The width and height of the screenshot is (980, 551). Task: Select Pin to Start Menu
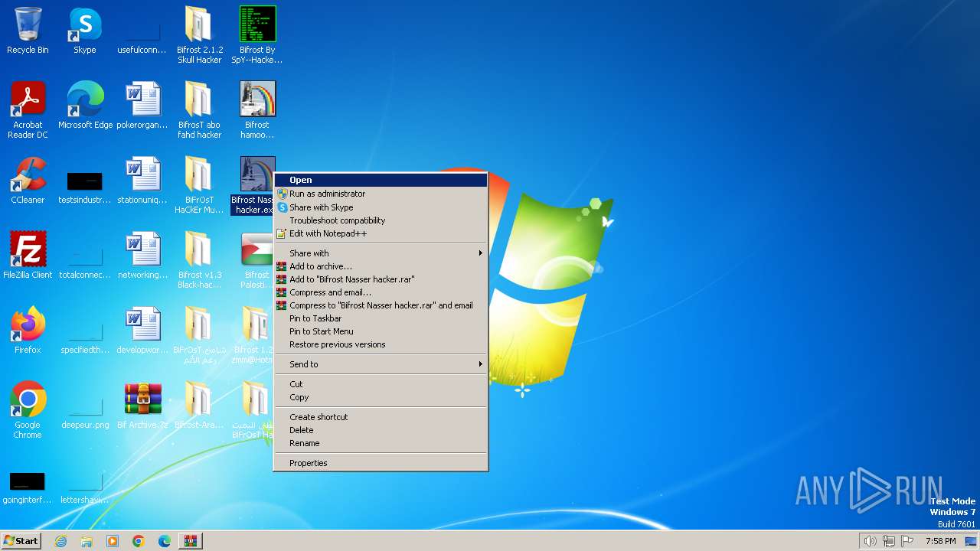point(381,331)
